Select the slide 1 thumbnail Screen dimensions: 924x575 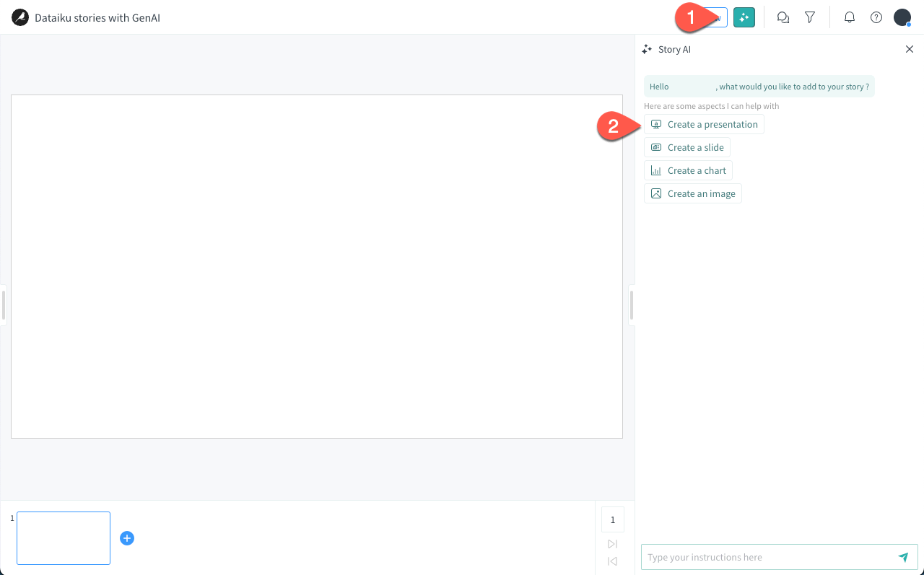(63, 537)
